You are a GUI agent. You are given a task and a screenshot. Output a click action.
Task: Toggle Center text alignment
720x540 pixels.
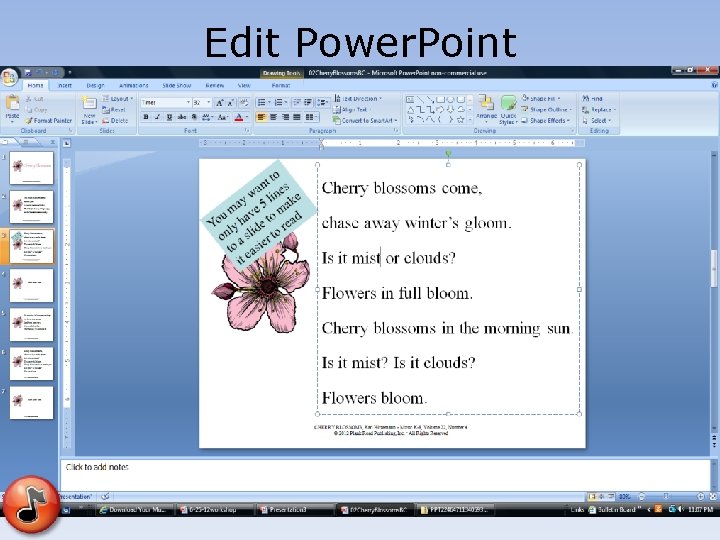pyautogui.click(x=273, y=117)
